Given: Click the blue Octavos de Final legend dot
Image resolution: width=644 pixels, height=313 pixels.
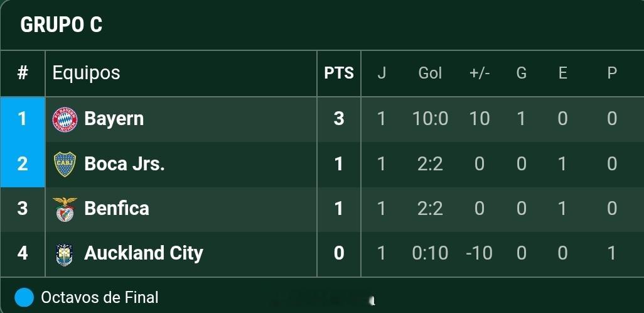Looking at the screenshot, I should 24,297.
